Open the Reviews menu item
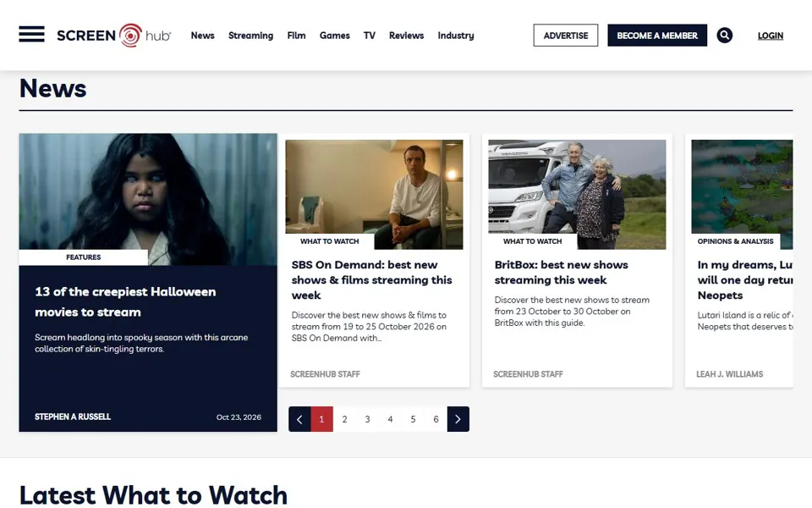The image size is (812, 508). pos(407,36)
